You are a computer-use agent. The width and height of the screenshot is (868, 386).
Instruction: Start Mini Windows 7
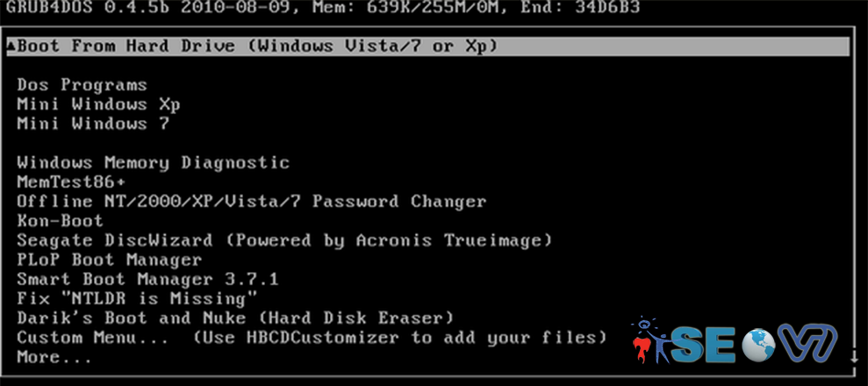point(93,124)
